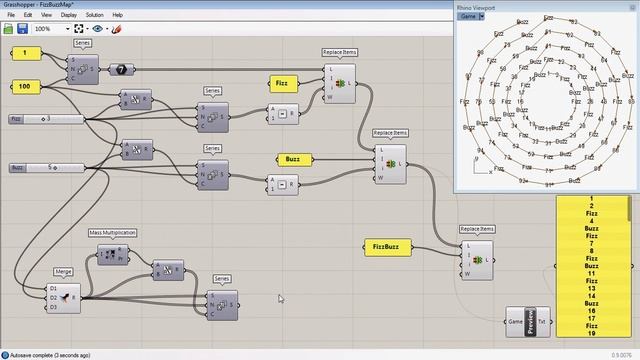Click the Autosave complete status bar text
640x360 pixels.
pos(50,356)
